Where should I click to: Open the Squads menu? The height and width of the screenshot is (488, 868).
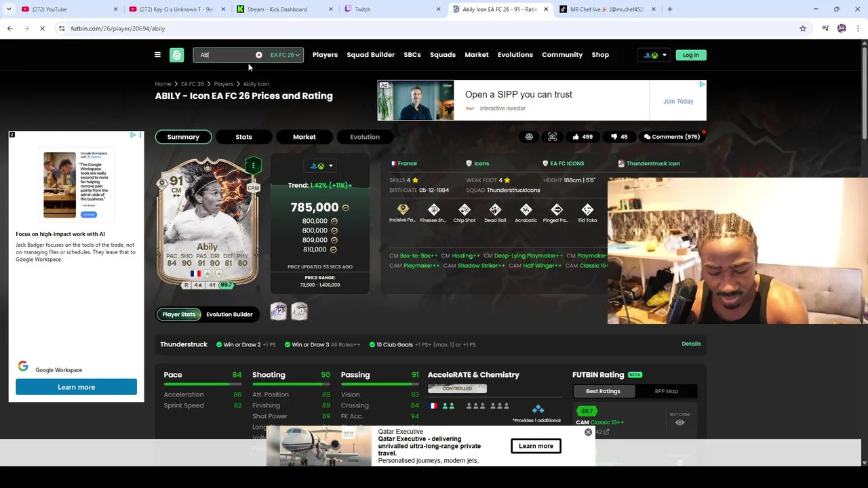click(x=443, y=55)
